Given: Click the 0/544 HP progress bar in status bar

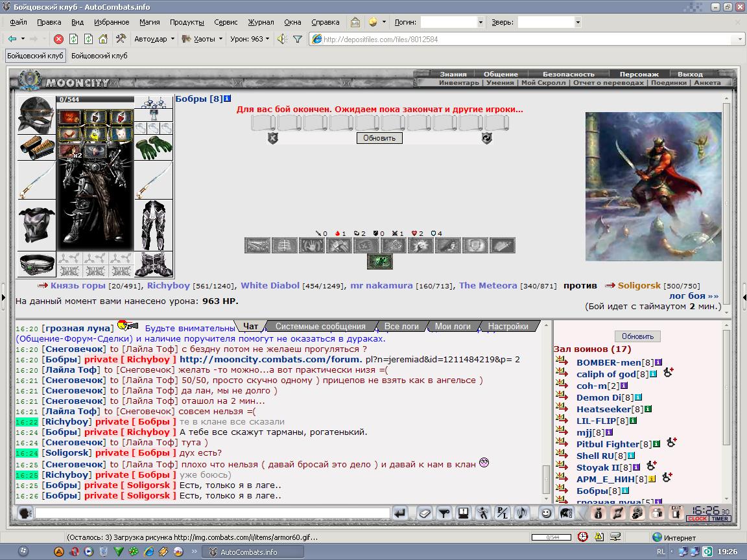Looking at the screenshot, I should [x=551, y=537].
